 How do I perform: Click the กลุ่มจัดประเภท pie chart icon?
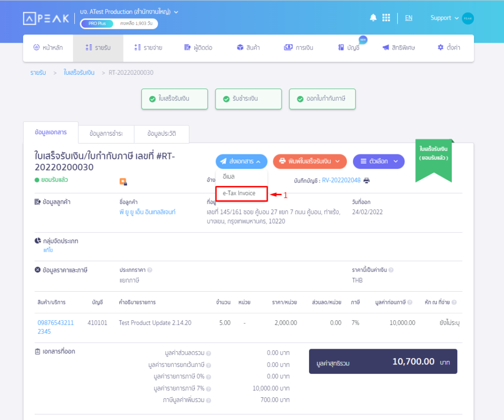click(x=37, y=241)
